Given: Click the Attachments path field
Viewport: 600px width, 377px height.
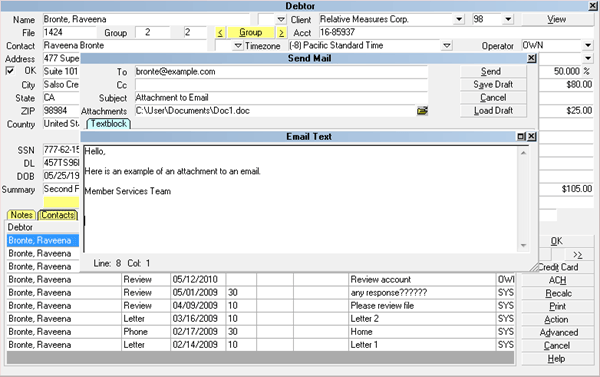Looking at the screenshot, I should [275, 111].
